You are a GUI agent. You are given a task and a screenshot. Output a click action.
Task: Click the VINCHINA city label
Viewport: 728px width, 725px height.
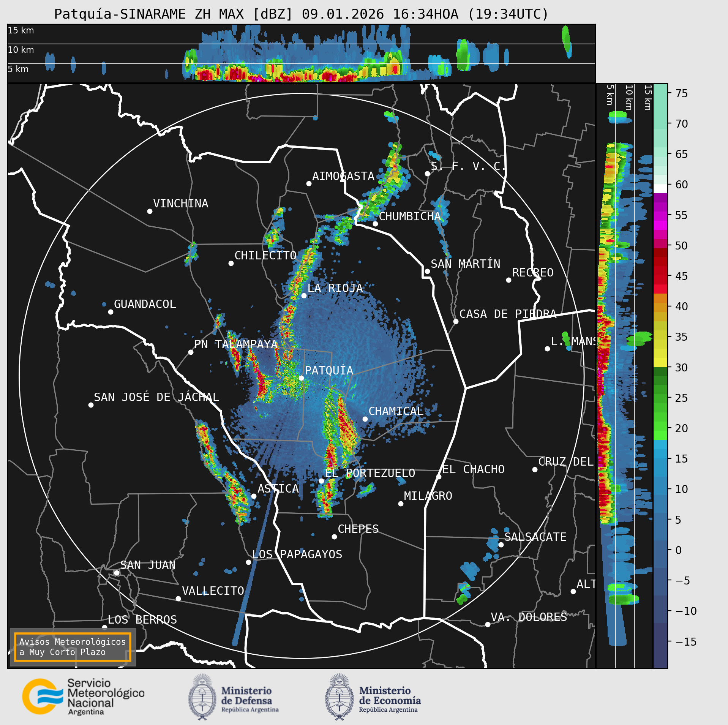tap(181, 204)
